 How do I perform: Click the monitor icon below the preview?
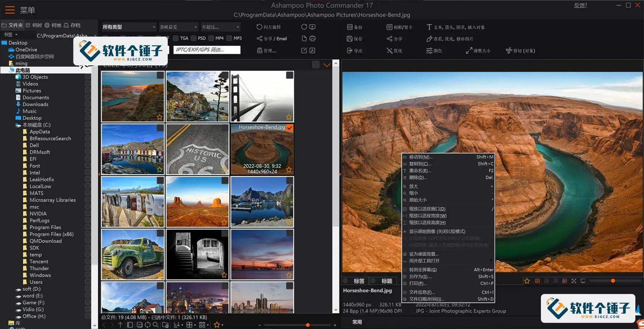point(583,281)
